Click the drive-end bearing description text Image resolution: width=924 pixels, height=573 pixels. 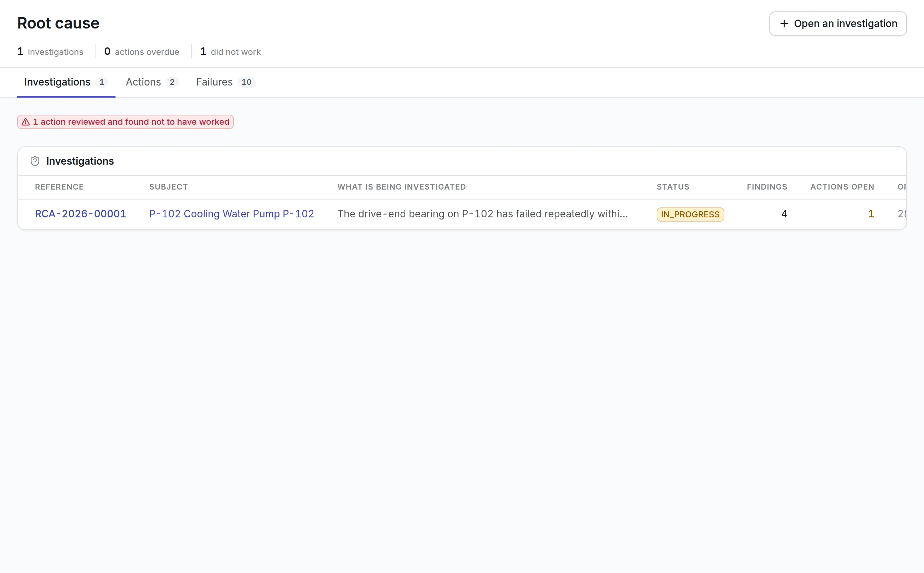tap(482, 214)
